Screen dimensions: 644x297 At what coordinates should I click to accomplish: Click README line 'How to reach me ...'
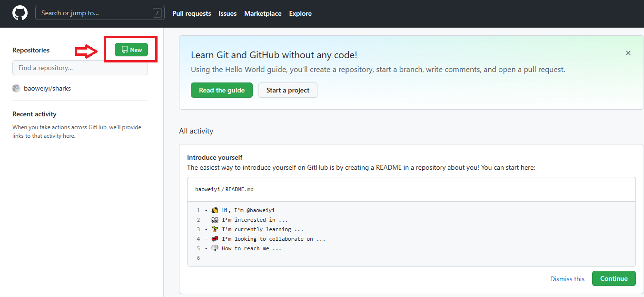(251, 248)
